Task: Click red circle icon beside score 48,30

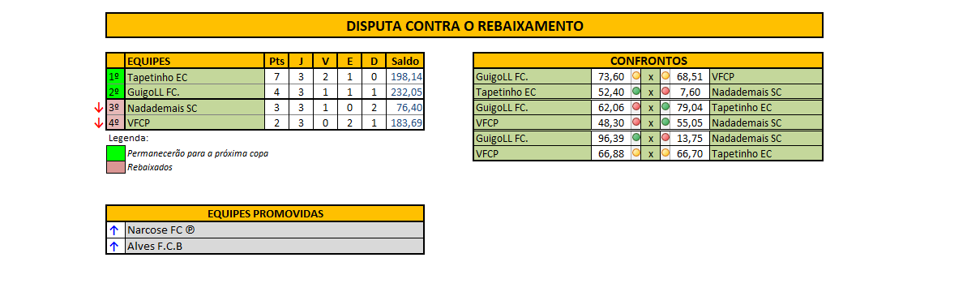Action: [636, 122]
